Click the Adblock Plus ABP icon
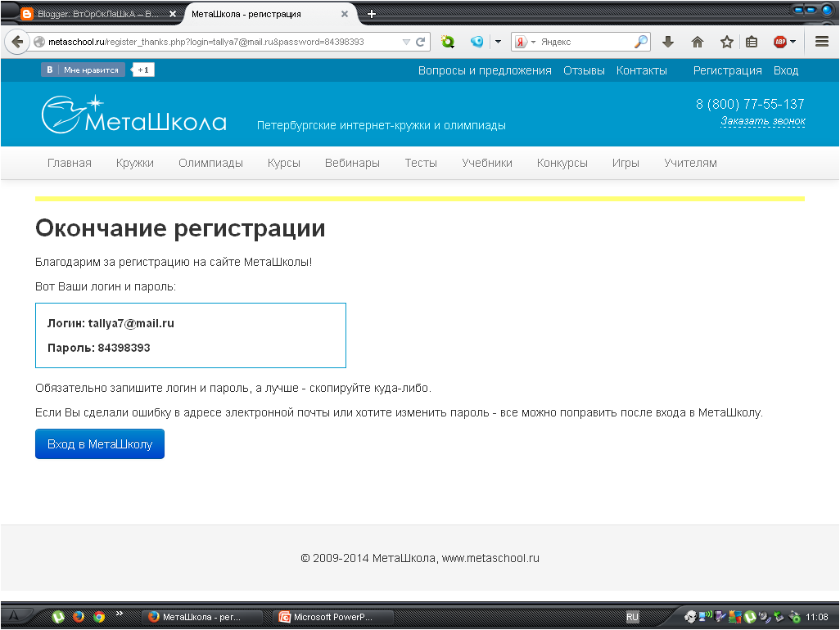This screenshot has height=630, width=840. coord(780,42)
